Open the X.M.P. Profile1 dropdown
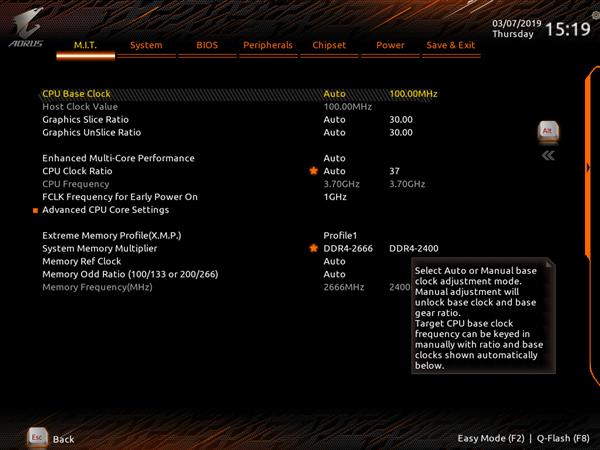This screenshot has width=600, height=450. [340, 235]
